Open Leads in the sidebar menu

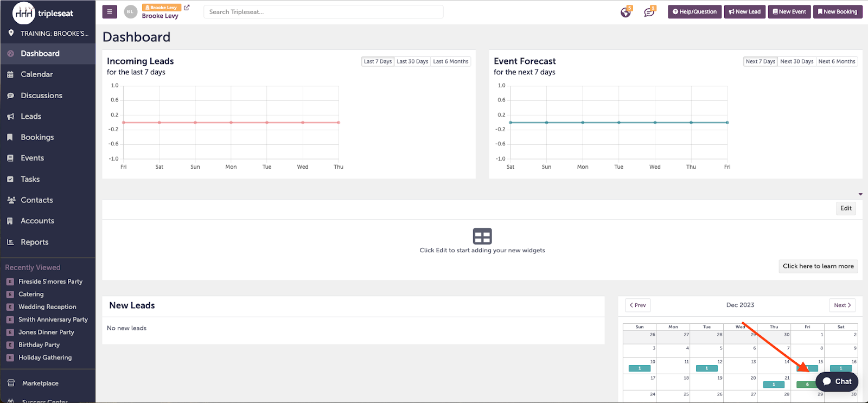[31, 117]
